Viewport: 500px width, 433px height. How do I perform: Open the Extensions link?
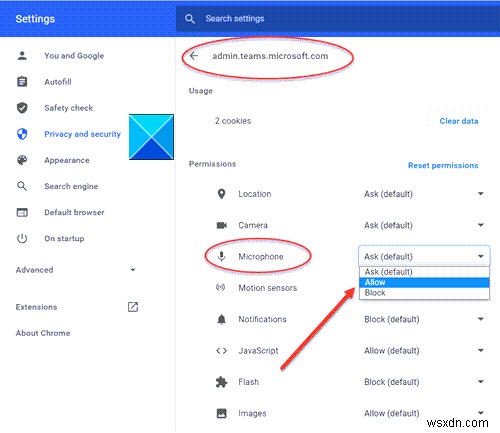(x=36, y=307)
